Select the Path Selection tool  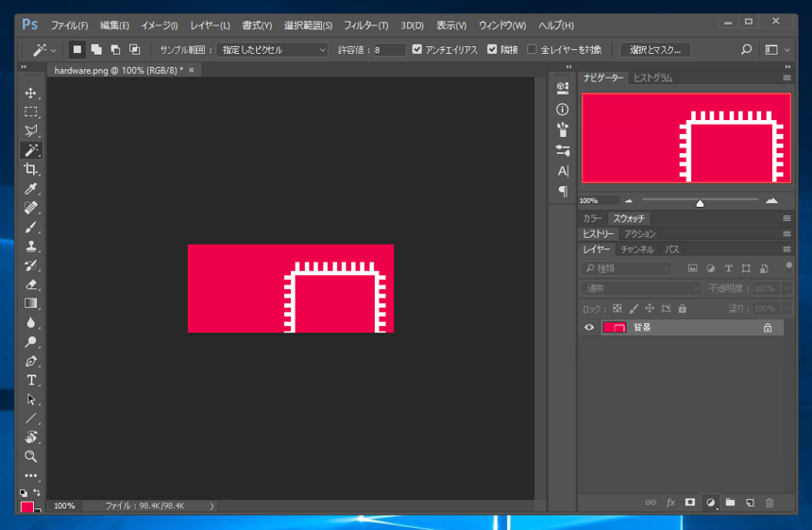[x=30, y=400]
